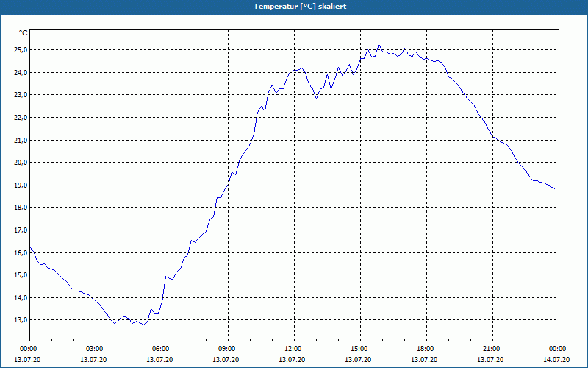Screen dimensions: 588x368
Task: Click the 14.07.20 date label
Action: [556, 360]
